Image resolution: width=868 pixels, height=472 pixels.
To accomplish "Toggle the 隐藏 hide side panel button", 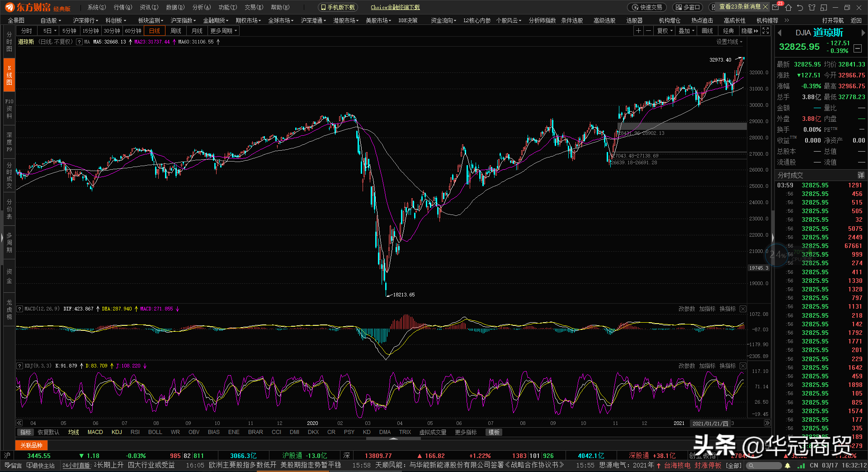I will pos(750,31).
